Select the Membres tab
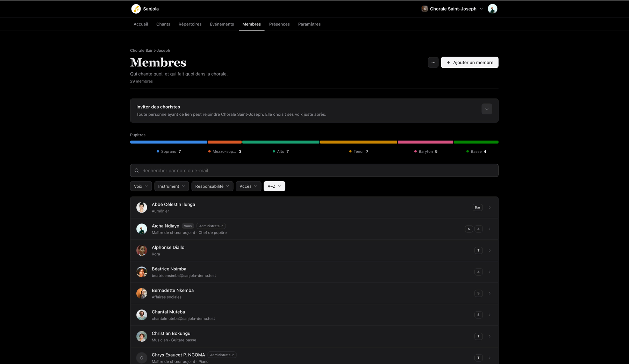 251,24
